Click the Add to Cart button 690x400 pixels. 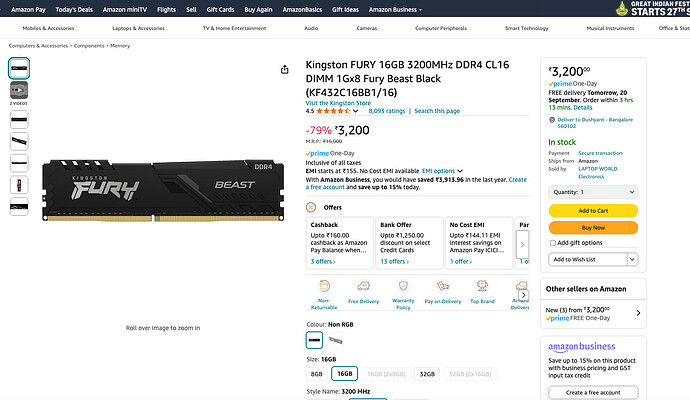coord(593,211)
